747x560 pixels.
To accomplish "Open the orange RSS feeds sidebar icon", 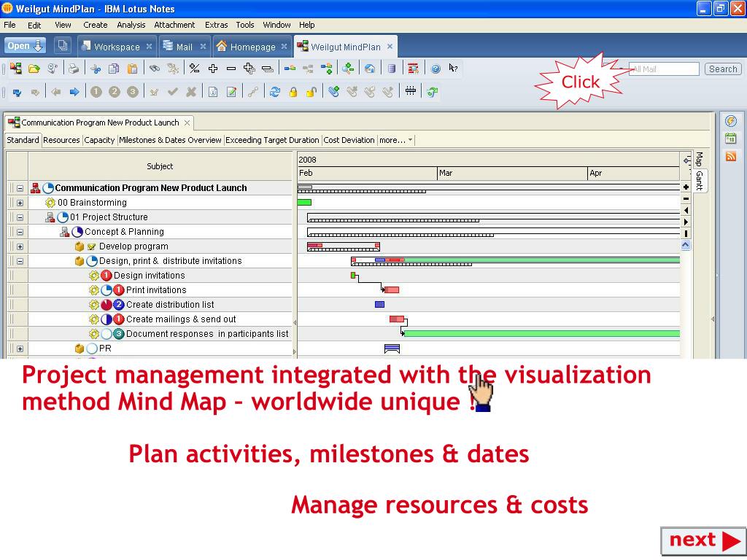I will click(x=731, y=156).
